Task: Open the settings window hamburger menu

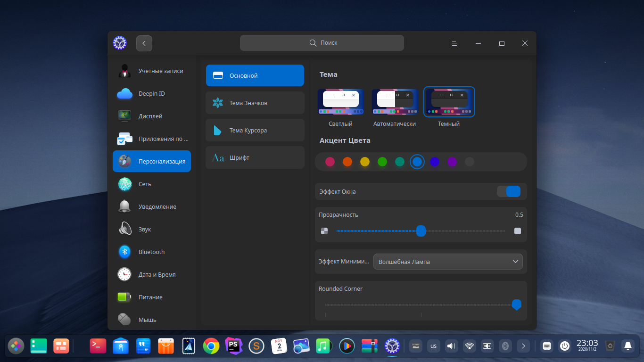Action: 454,43
